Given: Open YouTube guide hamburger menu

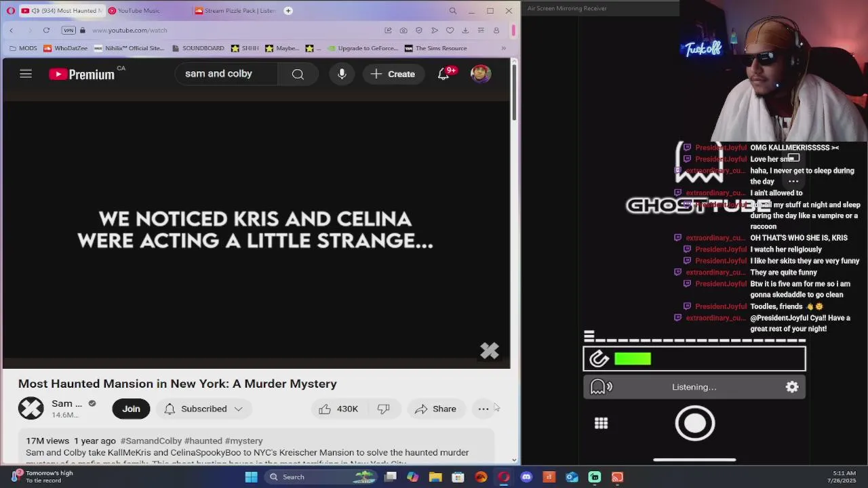Looking at the screenshot, I should pos(26,74).
